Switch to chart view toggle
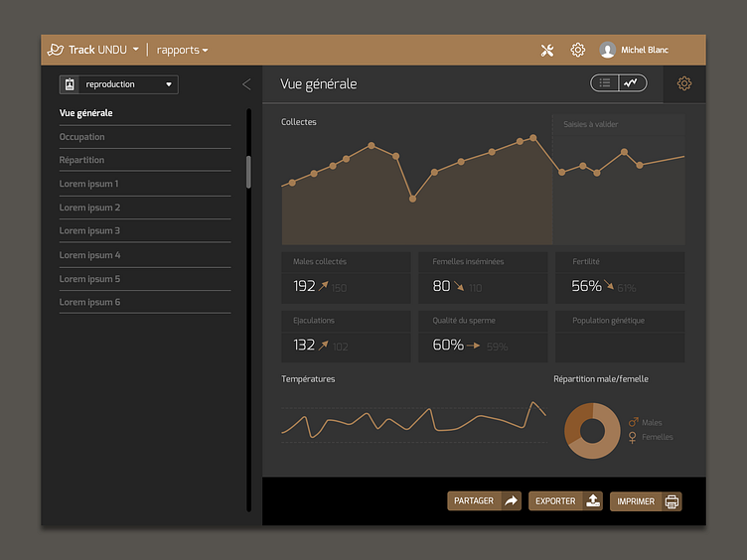 pyautogui.click(x=632, y=83)
